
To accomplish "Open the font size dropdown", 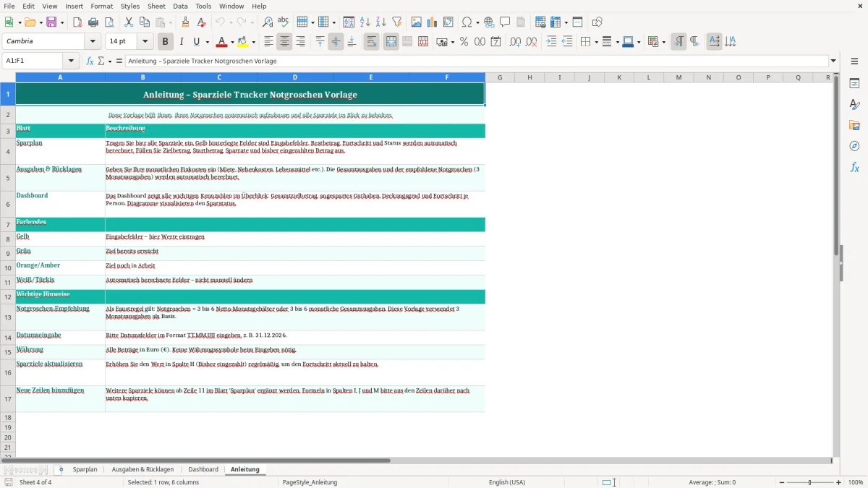I will 145,42.
